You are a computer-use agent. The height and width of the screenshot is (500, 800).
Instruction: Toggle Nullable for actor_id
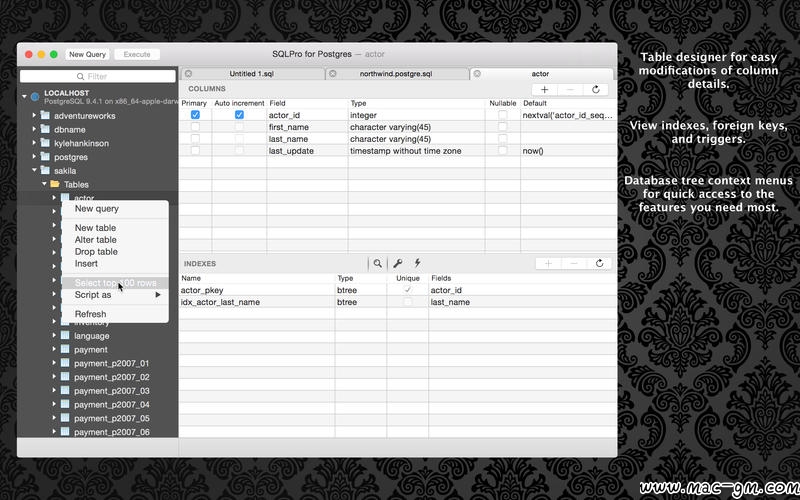point(503,115)
